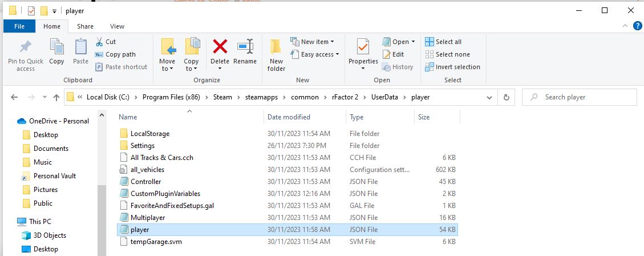644x256 pixels.
Task: Open the File menu
Action: [19, 26]
